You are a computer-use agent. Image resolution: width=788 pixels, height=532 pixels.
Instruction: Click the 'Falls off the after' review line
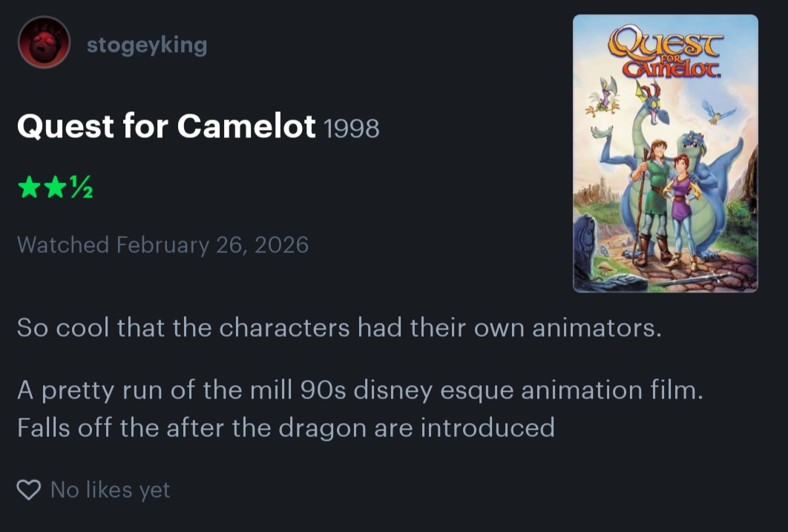click(x=286, y=427)
